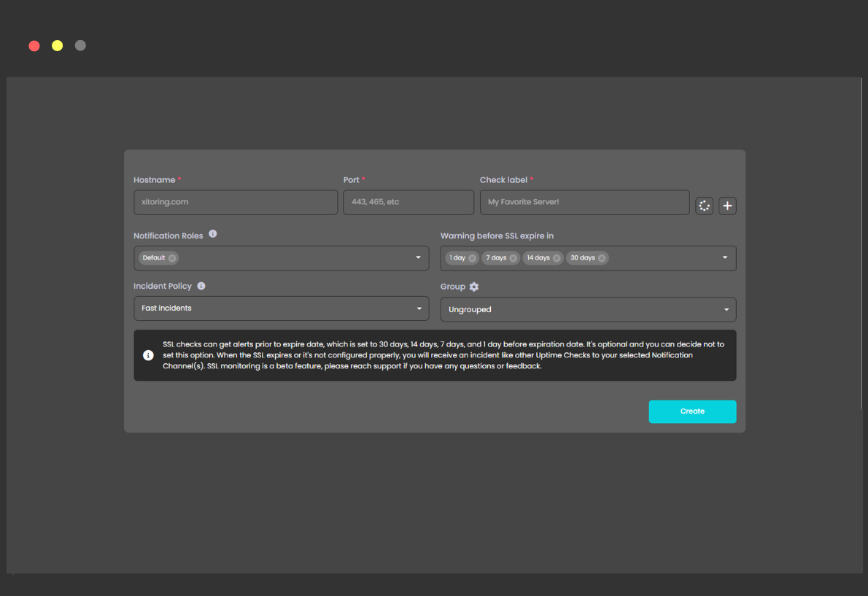Remove the 1 day warning chip
Image resolution: width=868 pixels, height=596 pixels.
472,258
